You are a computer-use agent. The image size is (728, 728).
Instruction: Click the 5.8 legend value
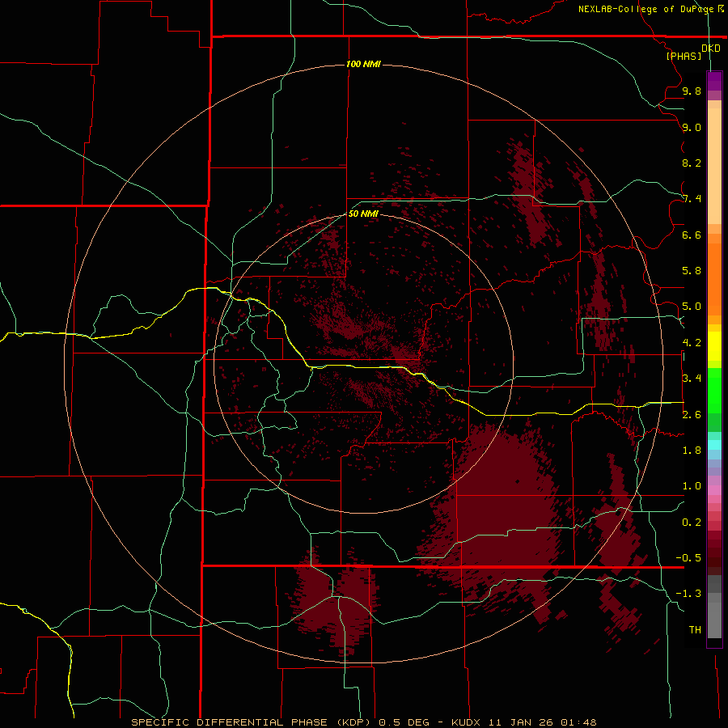692,271
